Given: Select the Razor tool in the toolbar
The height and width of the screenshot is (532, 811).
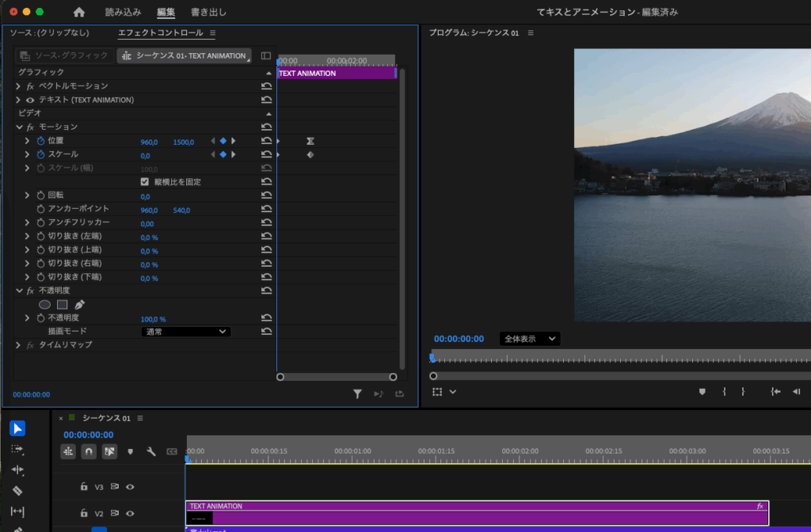Looking at the screenshot, I should pos(17,491).
